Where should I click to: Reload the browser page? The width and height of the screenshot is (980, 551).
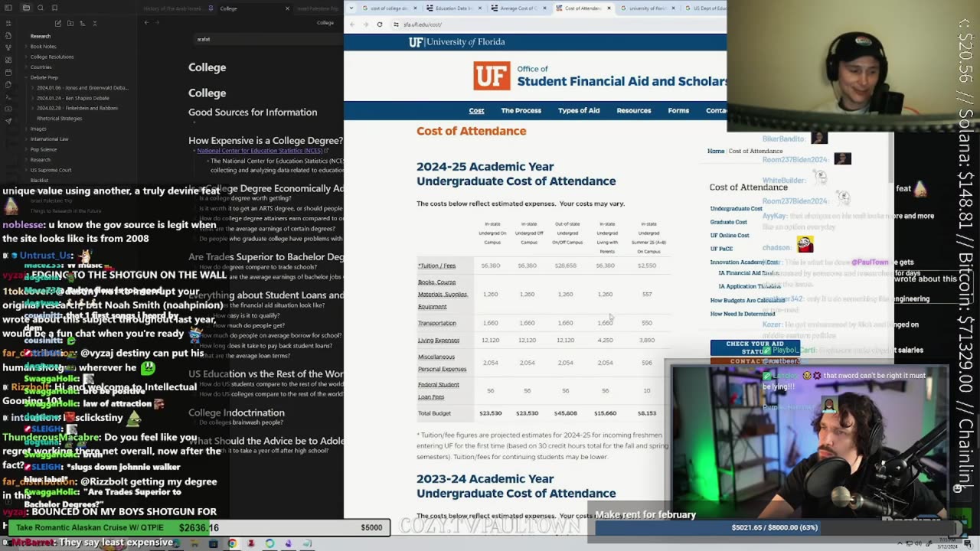(380, 24)
